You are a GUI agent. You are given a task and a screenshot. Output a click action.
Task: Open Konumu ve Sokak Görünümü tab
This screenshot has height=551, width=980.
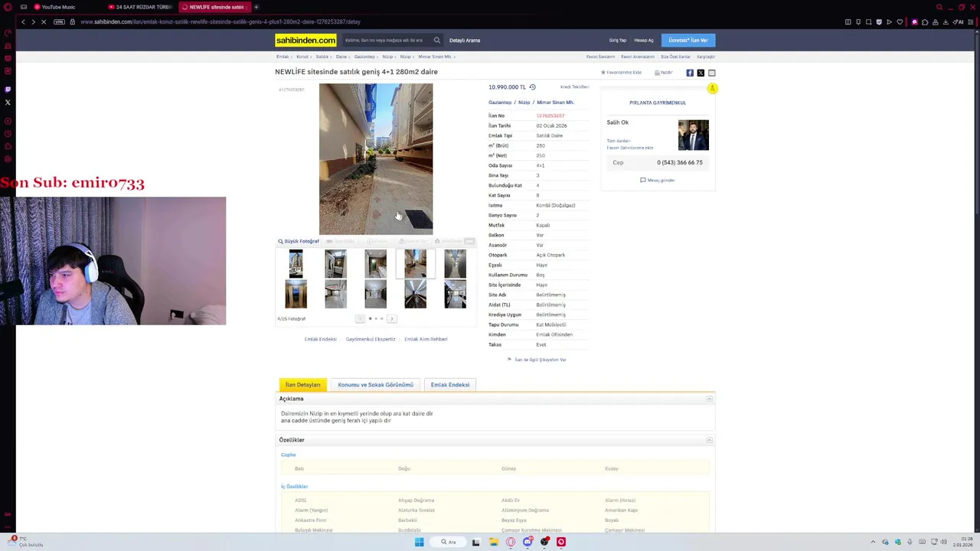click(375, 385)
